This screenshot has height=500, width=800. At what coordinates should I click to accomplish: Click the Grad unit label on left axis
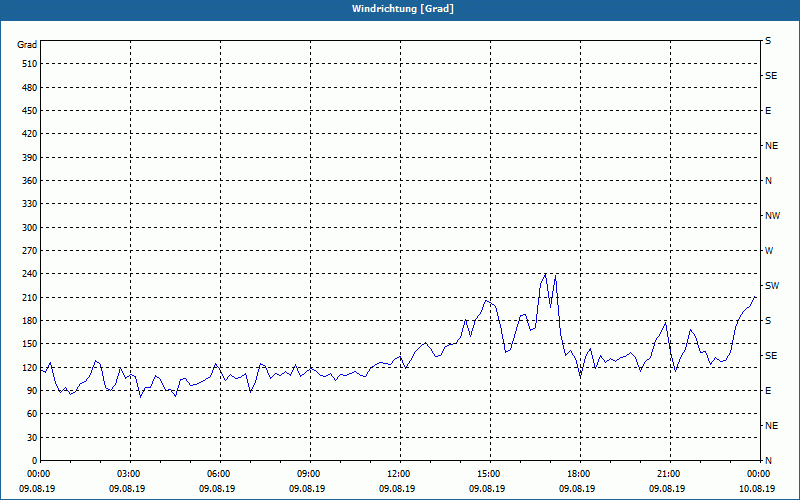tap(27, 45)
